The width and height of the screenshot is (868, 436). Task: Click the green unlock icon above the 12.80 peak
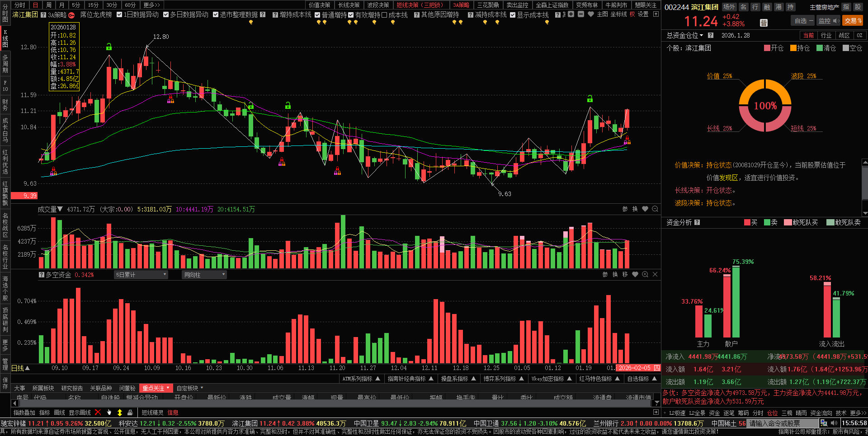coord(109,47)
